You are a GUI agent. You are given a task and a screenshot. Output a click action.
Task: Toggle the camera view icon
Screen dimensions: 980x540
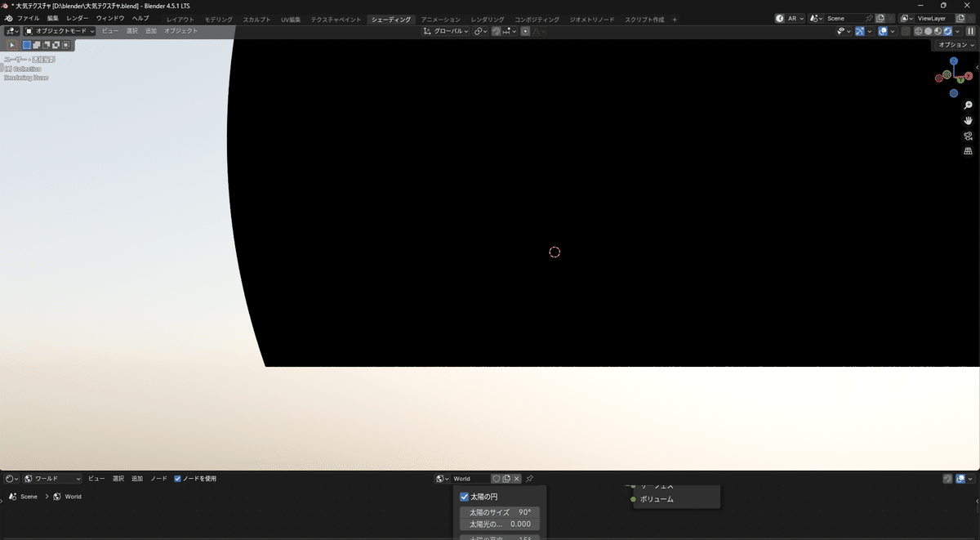[969, 136]
